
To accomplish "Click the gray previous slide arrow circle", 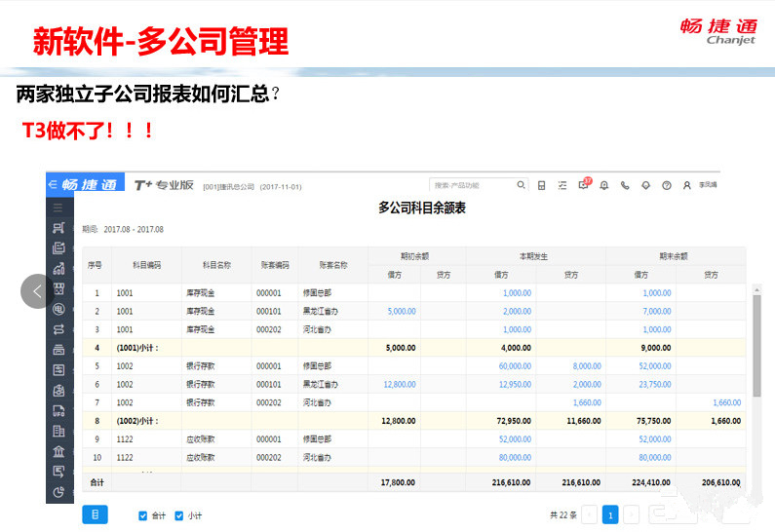I will (37, 291).
